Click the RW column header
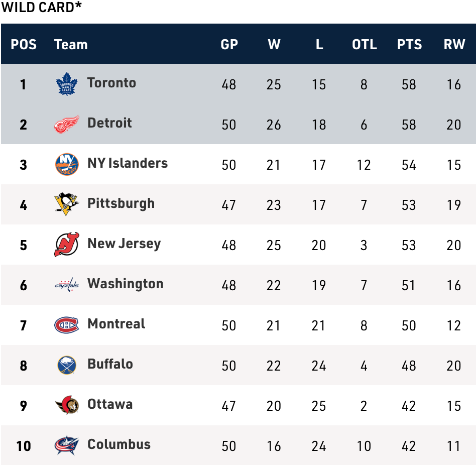The width and height of the screenshot is (476, 465). tap(454, 44)
